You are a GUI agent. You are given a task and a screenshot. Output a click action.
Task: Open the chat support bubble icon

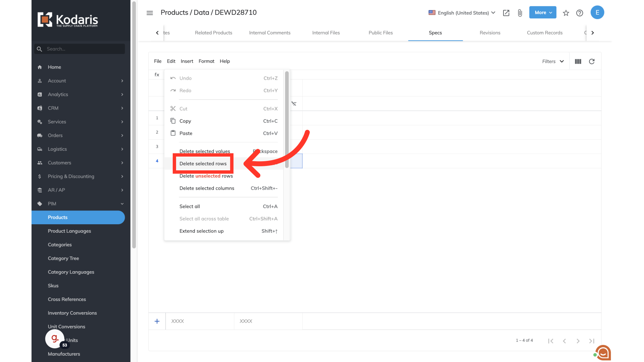(x=603, y=353)
